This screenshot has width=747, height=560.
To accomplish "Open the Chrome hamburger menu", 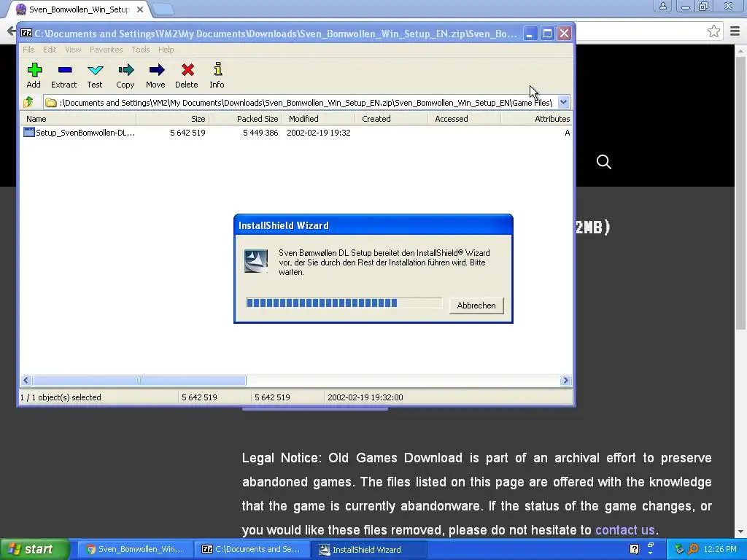I will click(x=735, y=31).
